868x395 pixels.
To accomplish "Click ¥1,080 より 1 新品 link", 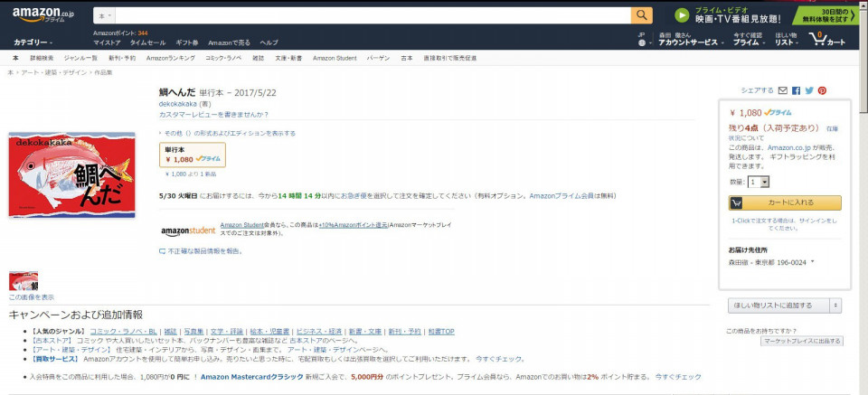I will pyautogui.click(x=191, y=174).
